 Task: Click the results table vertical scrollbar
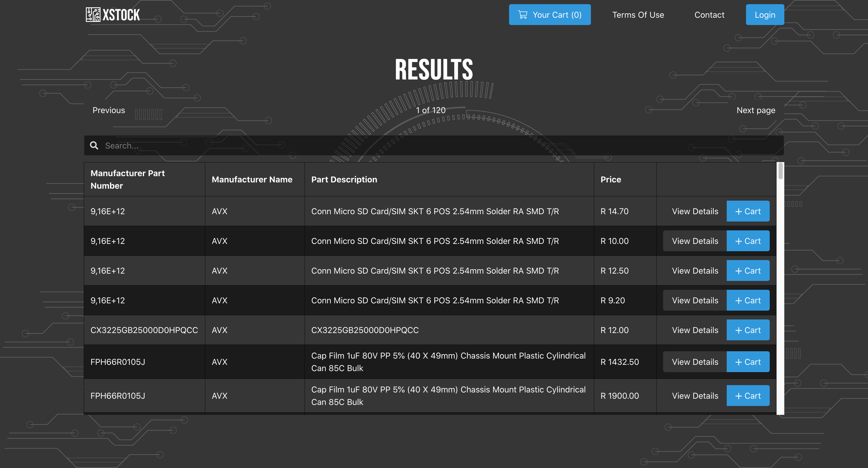pos(780,172)
